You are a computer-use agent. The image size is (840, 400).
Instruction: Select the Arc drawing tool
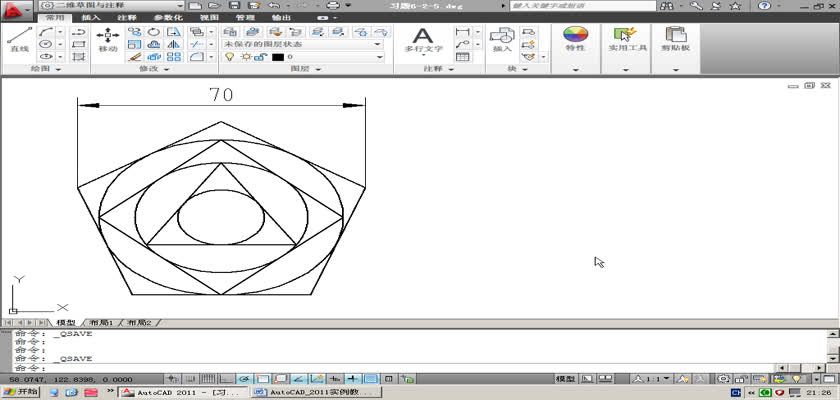point(46,32)
